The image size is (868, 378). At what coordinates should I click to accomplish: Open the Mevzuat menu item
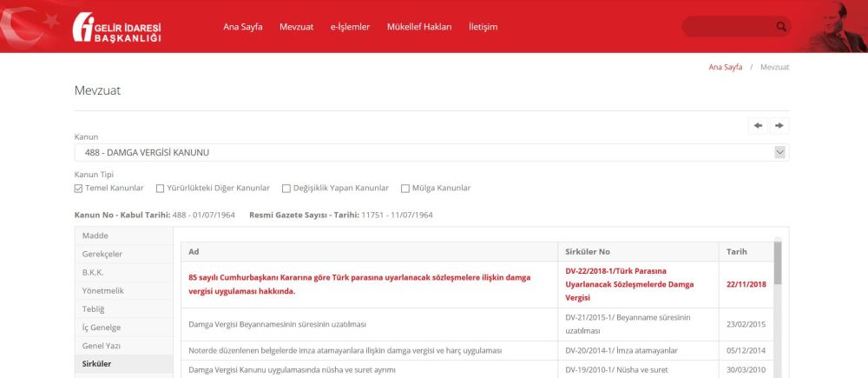click(296, 27)
